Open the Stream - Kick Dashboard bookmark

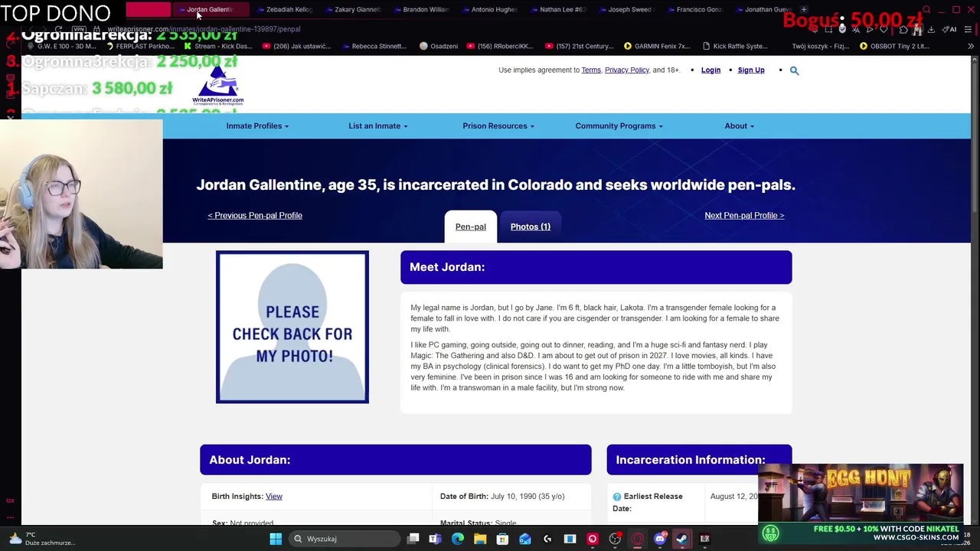tap(218, 47)
